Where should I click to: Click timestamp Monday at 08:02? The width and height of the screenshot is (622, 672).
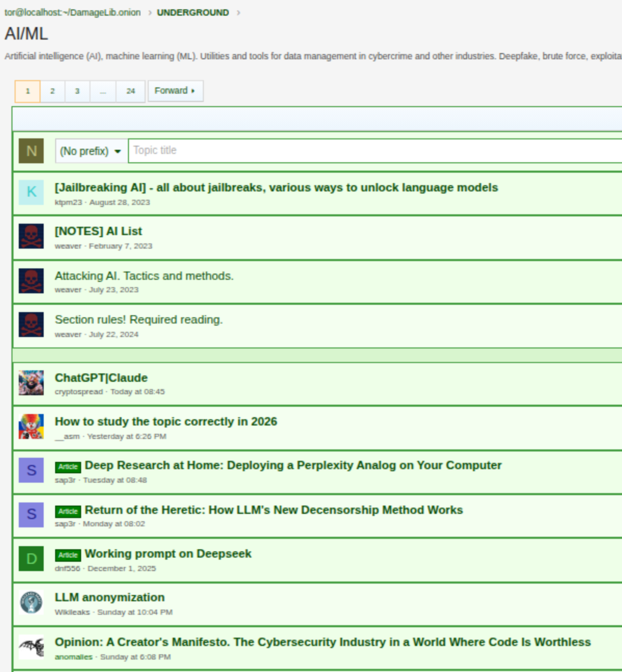coord(114,524)
